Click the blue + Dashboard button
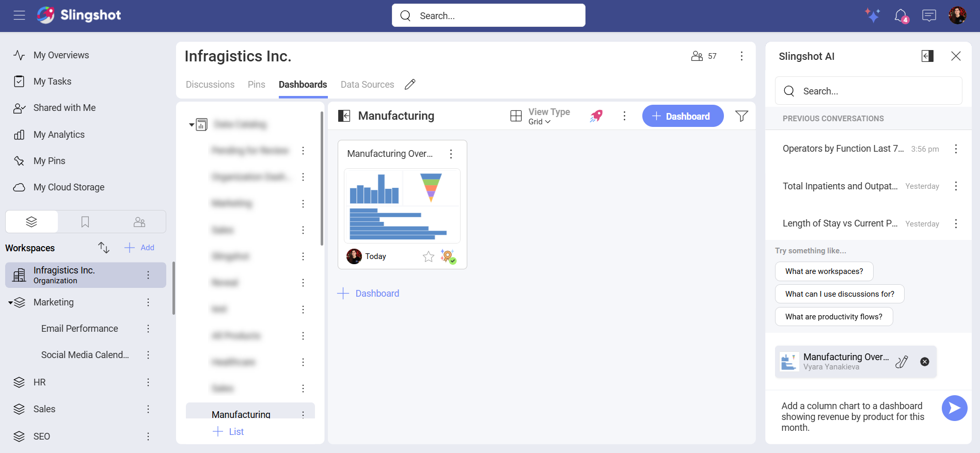 [683, 116]
